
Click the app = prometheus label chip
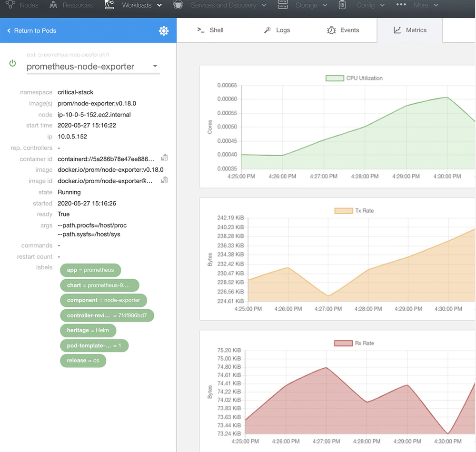90,270
